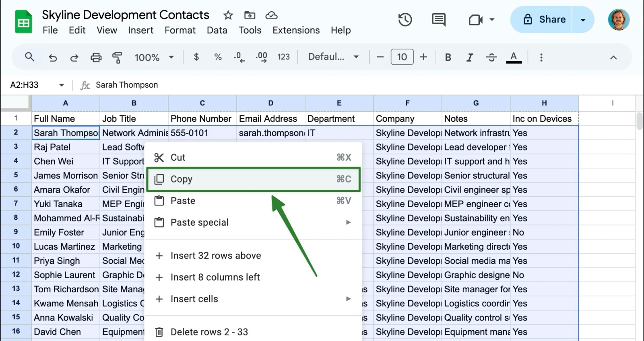Format as currency dollar sign
Screen dimensions: 644x341
click(196, 57)
